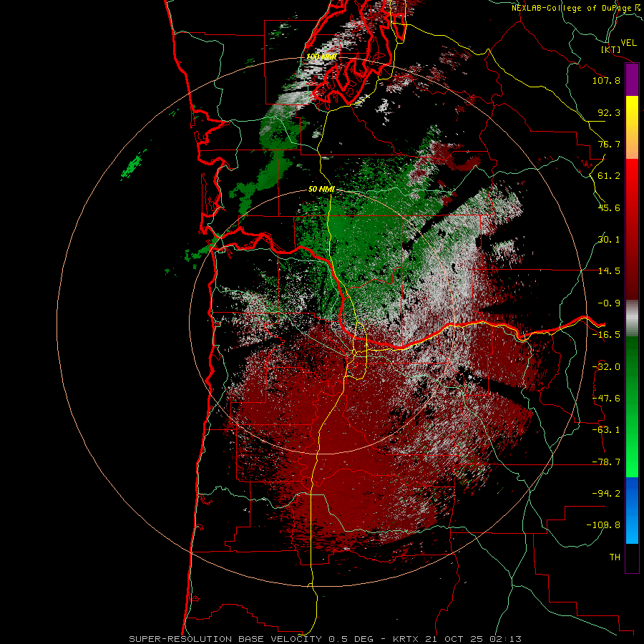644x644 pixels.
Task: Select the 76.7 velocity scale value
Action: point(608,144)
